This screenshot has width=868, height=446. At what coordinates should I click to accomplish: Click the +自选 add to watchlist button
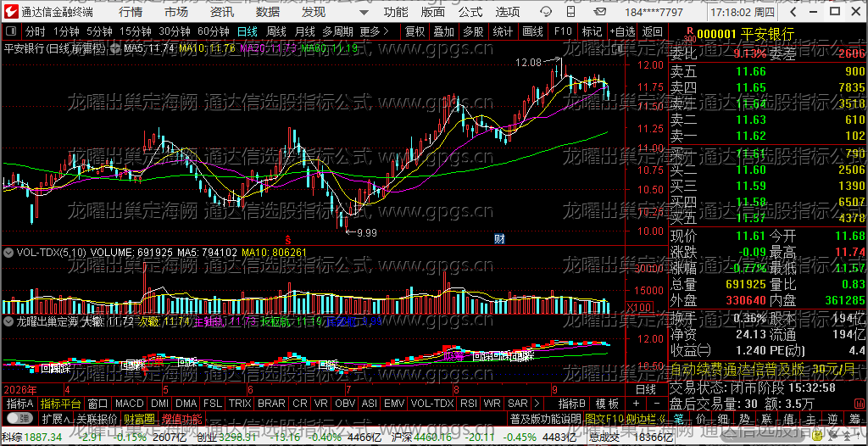click(623, 31)
